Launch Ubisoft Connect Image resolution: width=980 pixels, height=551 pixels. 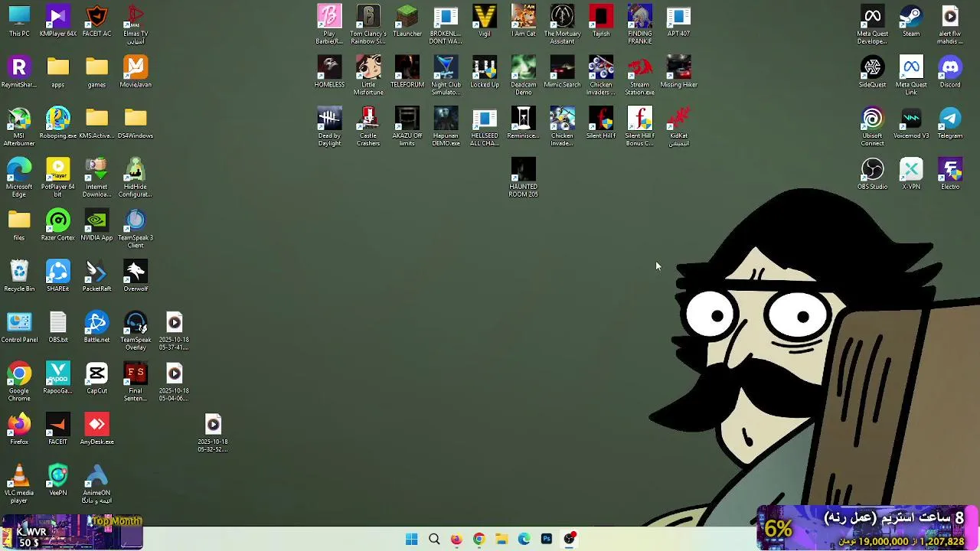[x=872, y=127]
